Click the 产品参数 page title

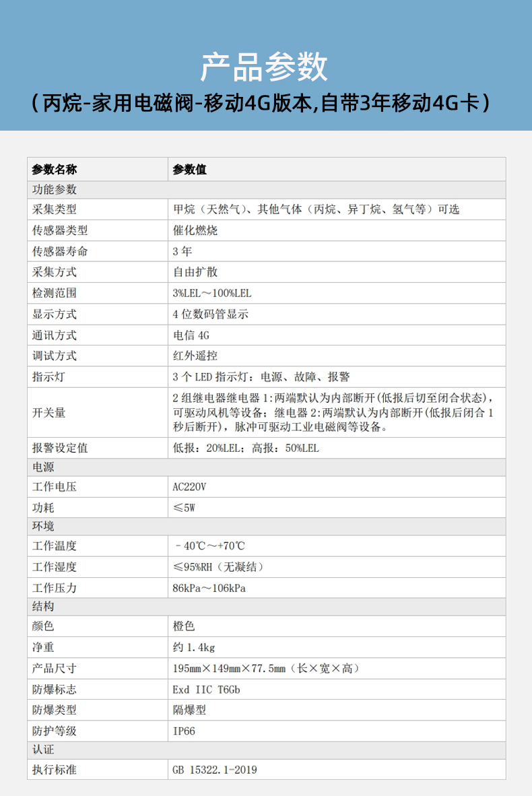[265, 67]
